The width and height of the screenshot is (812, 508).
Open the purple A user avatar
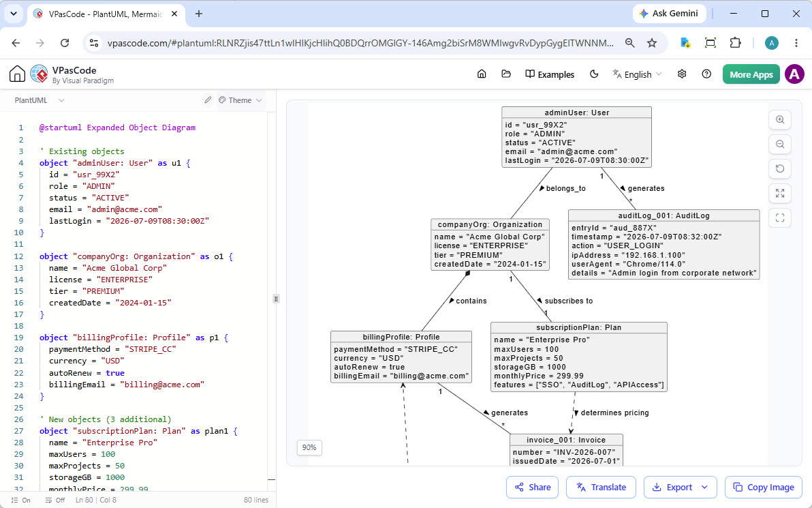794,74
